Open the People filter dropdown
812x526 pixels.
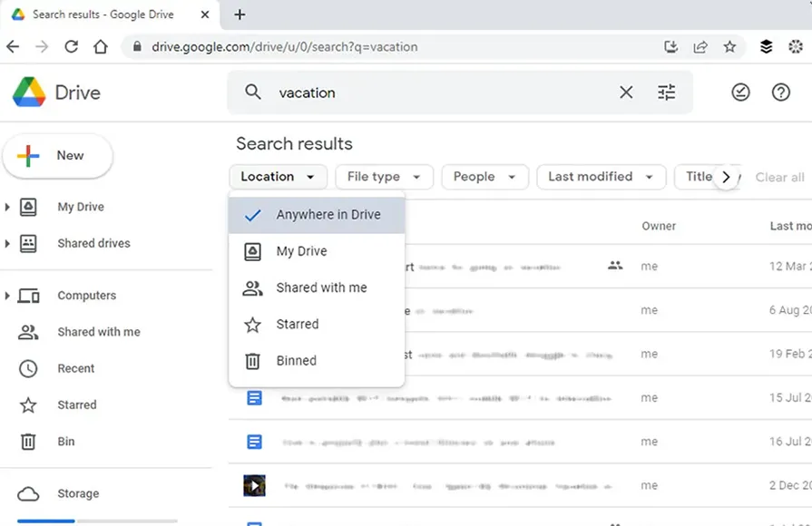(x=484, y=177)
